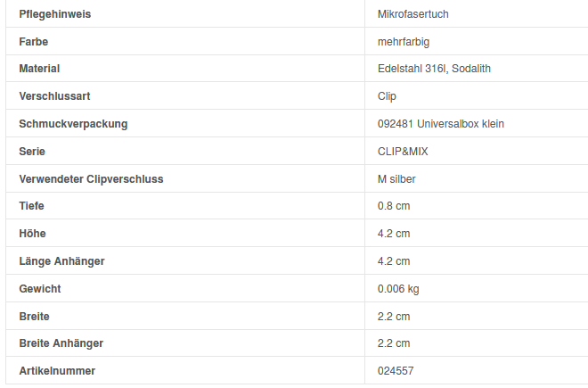Select the mehrfarbig color value
Image resolution: width=588 pixels, height=388 pixels.
click(x=404, y=42)
